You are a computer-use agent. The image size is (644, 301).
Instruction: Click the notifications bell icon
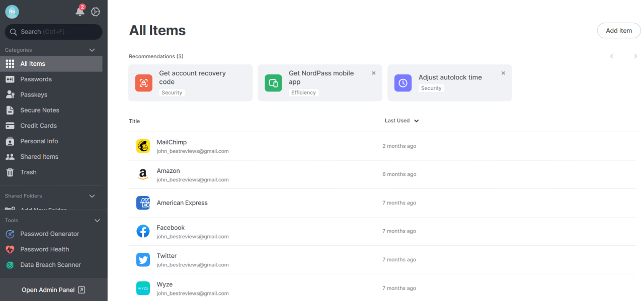pyautogui.click(x=79, y=11)
